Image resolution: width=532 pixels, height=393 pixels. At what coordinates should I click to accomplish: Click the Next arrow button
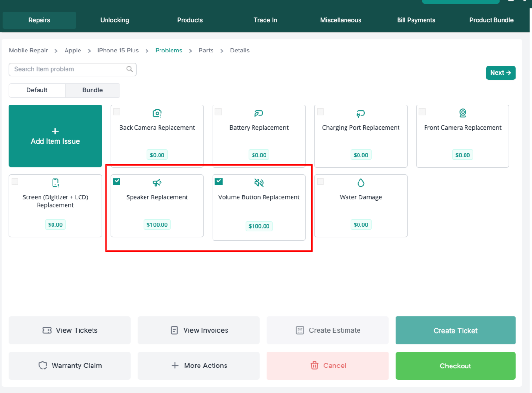[x=500, y=73]
